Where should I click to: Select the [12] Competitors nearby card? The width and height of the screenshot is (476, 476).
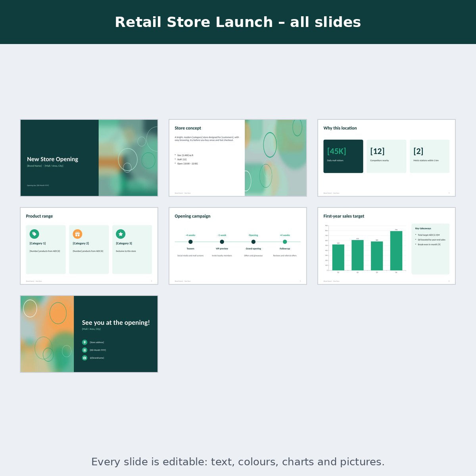click(386, 156)
